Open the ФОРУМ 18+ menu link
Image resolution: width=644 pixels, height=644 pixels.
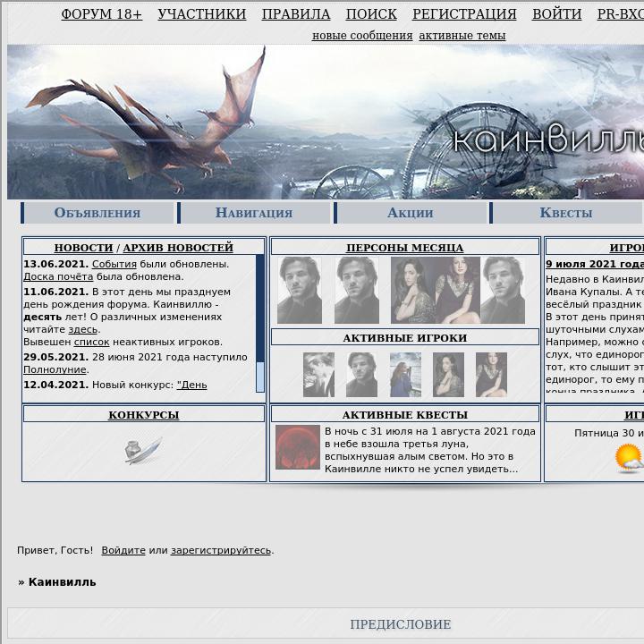[101, 14]
